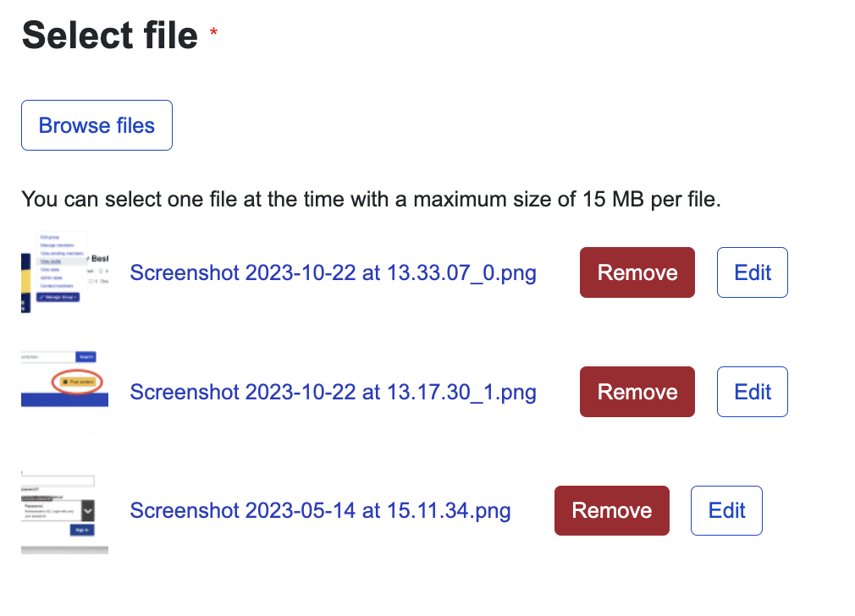Click Manage Group button inside first thumbnail
Viewport: 855px width, 616px height.
pos(58,298)
